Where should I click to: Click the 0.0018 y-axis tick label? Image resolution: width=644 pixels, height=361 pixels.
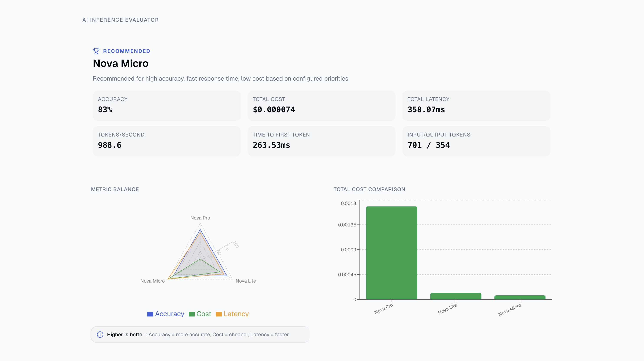[348, 203]
